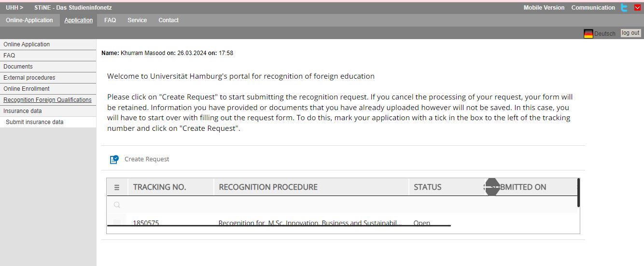Click the table search magnifier icon
Image resolution: width=644 pixels, height=266 pixels.
[117, 205]
